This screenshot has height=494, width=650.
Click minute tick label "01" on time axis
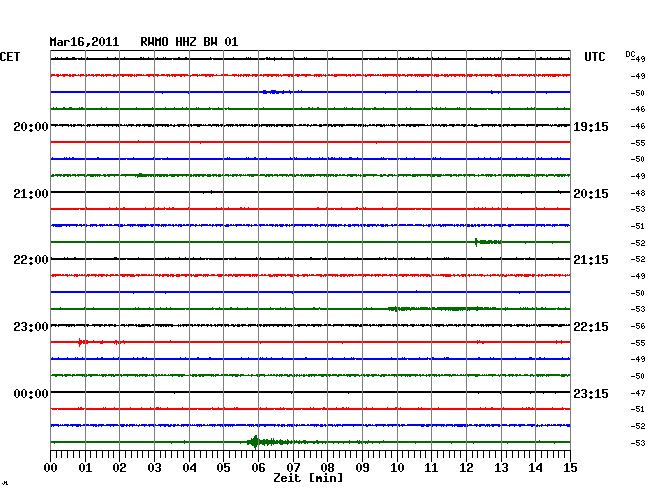tap(85, 468)
